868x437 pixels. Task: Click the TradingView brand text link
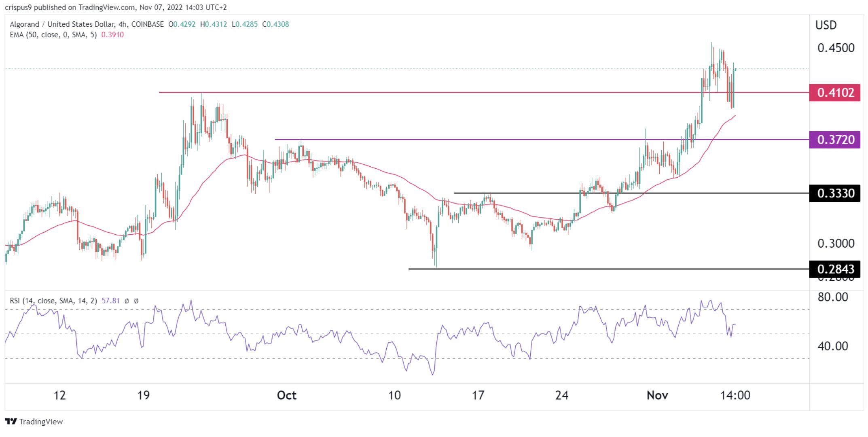tap(41, 422)
